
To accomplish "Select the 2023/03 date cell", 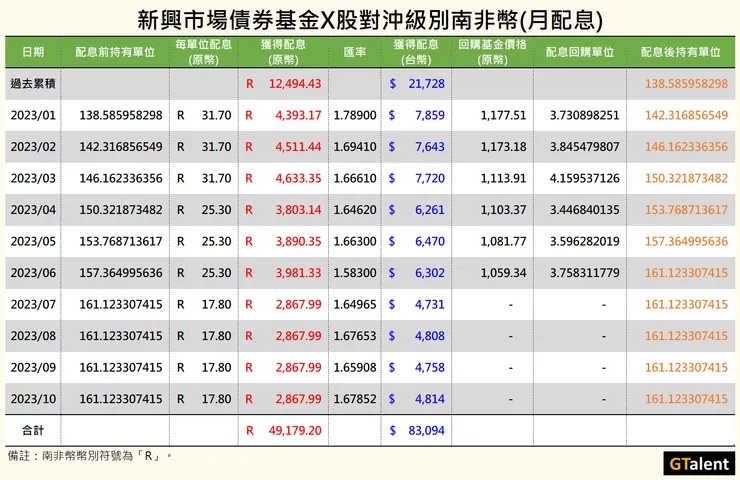I will 33,178.
